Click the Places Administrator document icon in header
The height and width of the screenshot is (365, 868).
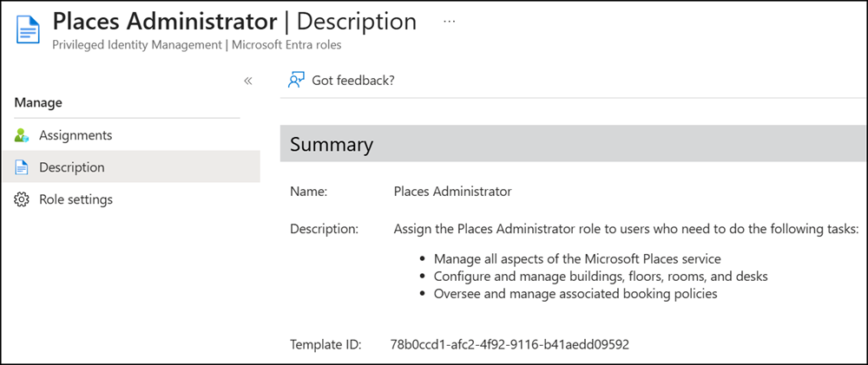click(x=29, y=29)
